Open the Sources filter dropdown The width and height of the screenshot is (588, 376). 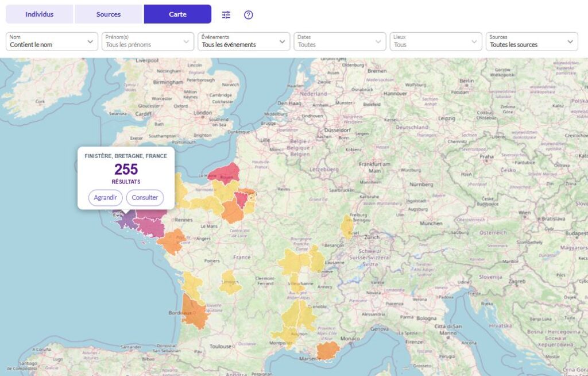532,41
